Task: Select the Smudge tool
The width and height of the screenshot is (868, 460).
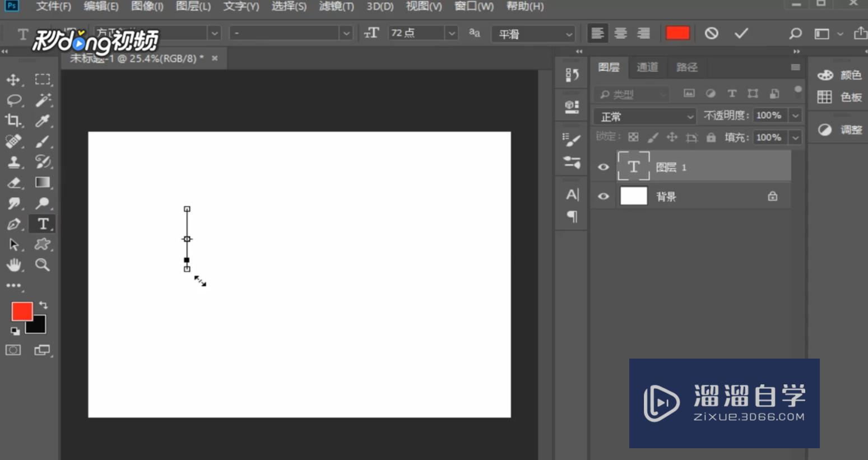Action: point(13,203)
